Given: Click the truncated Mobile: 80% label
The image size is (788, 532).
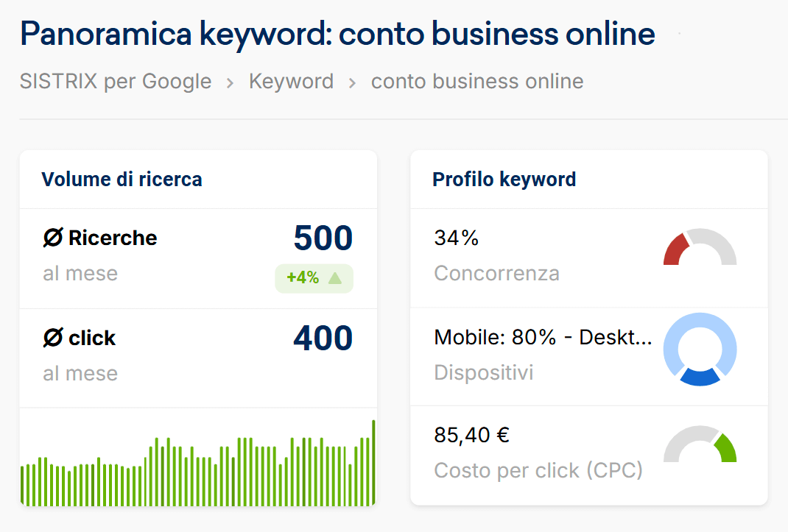Looking at the screenshot, I should coord(545,337).
